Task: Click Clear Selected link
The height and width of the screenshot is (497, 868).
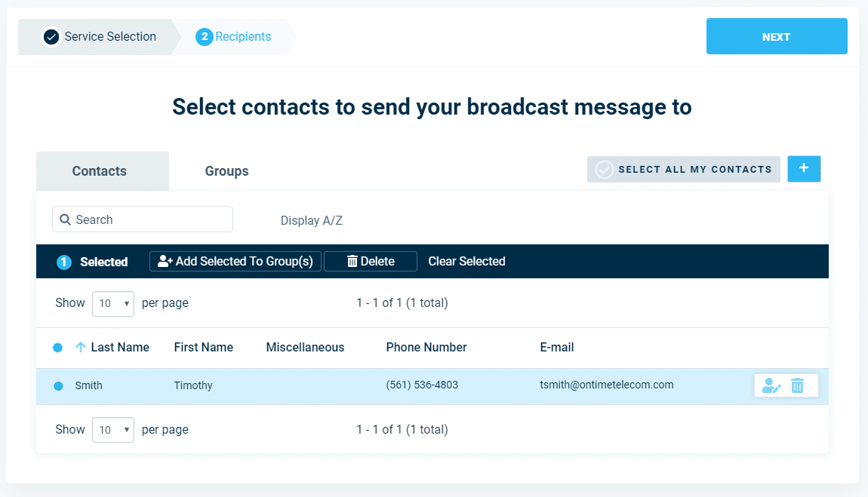Action: click(466, 262)
